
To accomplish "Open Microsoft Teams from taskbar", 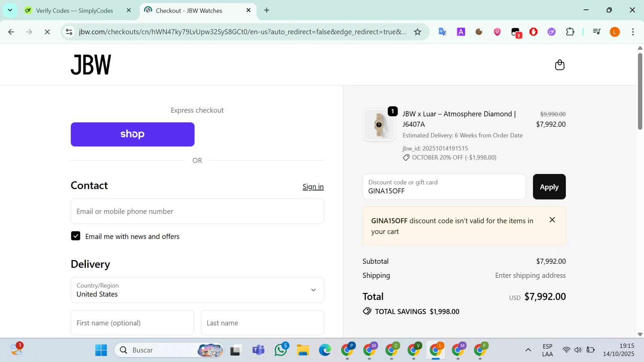I will [x=258, y=350].
